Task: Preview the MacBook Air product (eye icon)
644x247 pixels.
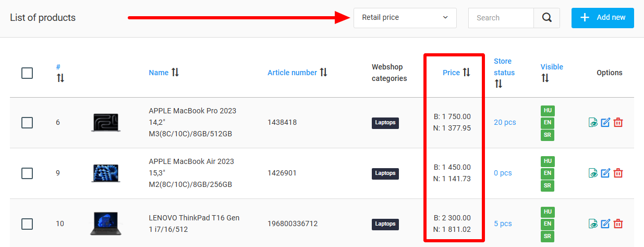Action: (x=593, y=173)
